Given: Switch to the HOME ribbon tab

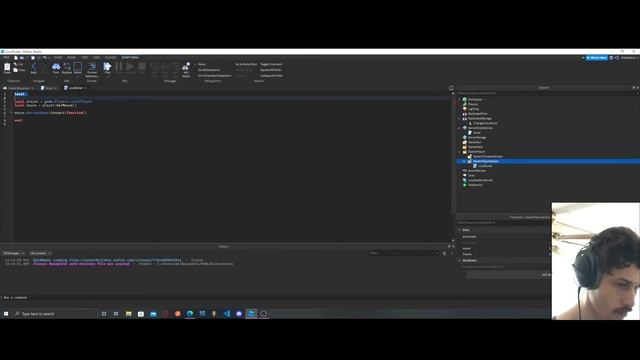Looking at the screenshot, I should pyautogui.click(x=58, y=58).
